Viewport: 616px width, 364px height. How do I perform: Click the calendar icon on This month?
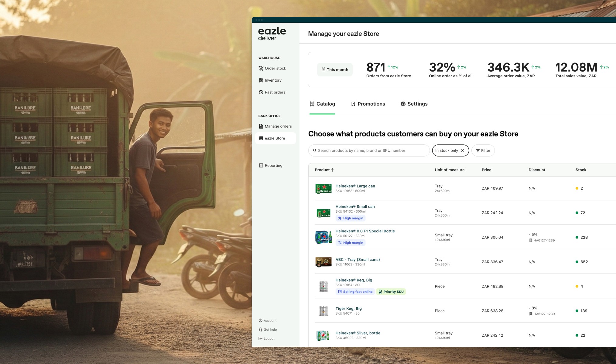tap(323, 69)
